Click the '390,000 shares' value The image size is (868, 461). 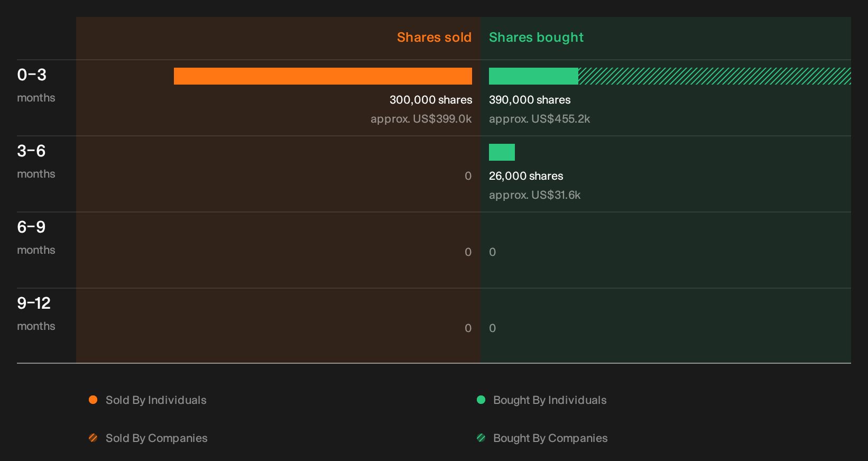point(530,100)
